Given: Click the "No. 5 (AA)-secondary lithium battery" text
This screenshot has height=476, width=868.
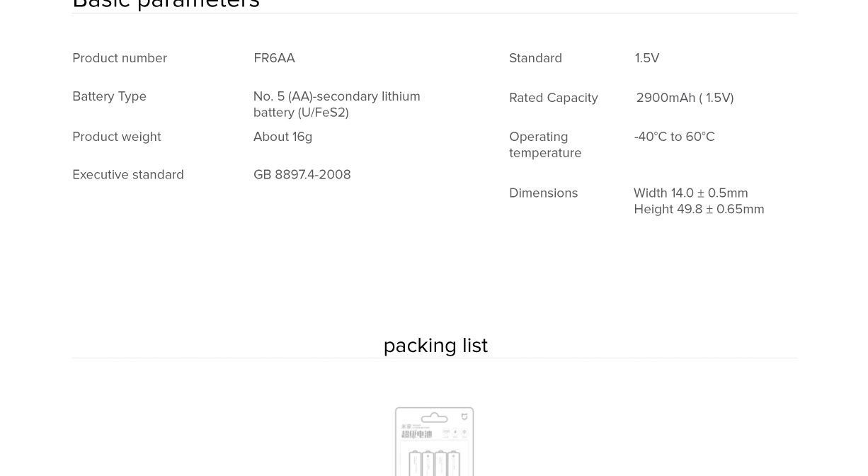Looking at the screenshot, I should pos(336,104).
